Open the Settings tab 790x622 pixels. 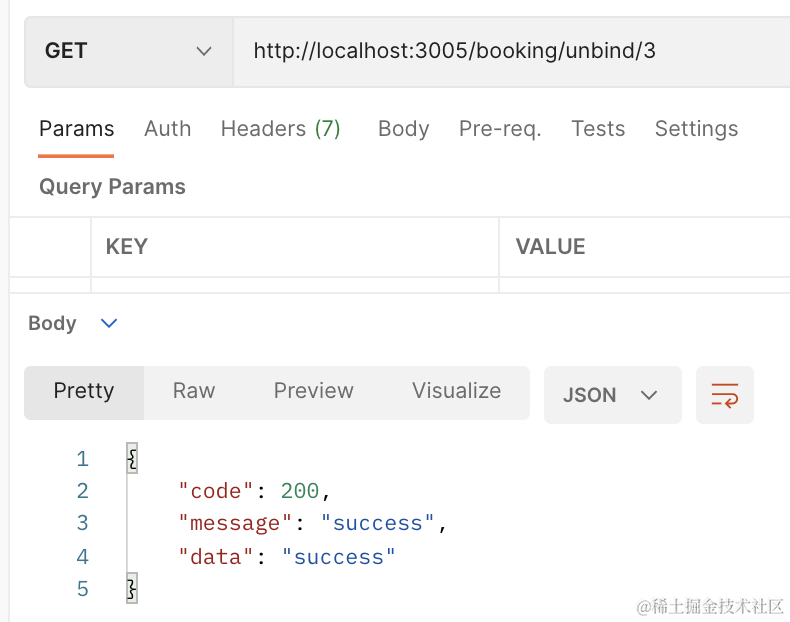click(696, 129)
